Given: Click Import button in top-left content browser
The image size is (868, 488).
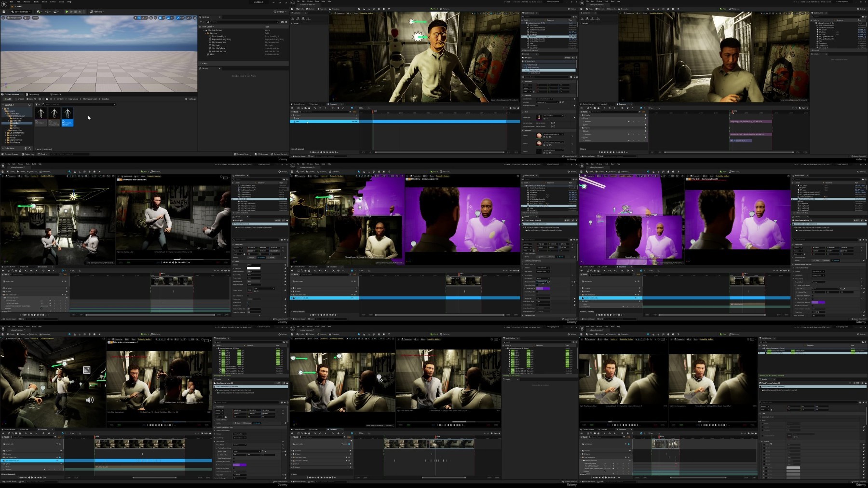Looking at the screenshot, I should coord(19,99).
